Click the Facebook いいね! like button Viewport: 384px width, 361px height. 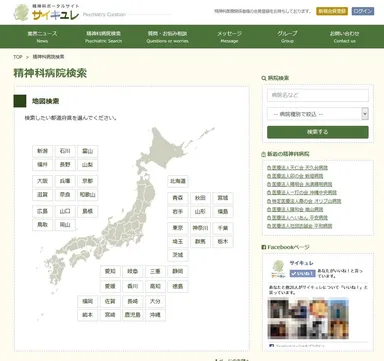302,273
